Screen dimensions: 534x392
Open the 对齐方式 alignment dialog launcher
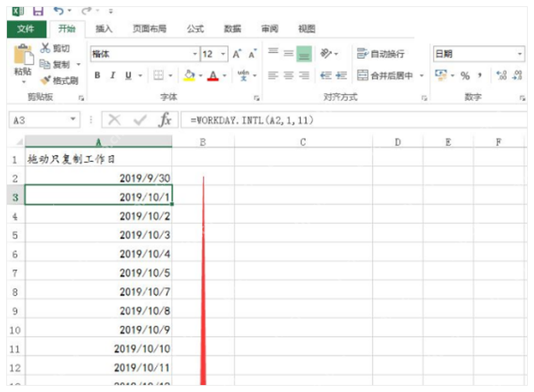[x=424, y=98]
